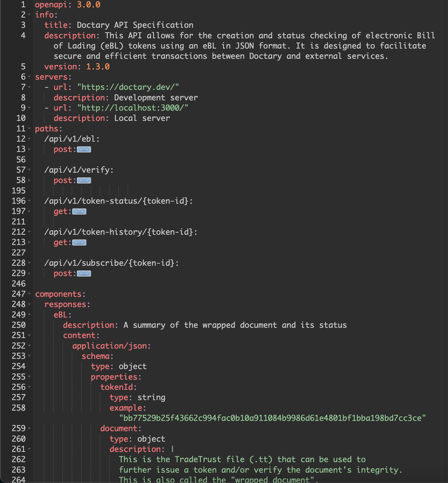Collapse first server url entry line 7
Screen dimensions: 448x483
[x=29, y=87]
